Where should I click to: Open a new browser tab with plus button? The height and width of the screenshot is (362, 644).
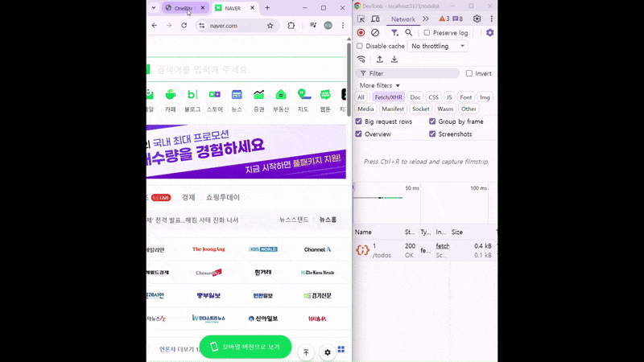pos(267,8)
